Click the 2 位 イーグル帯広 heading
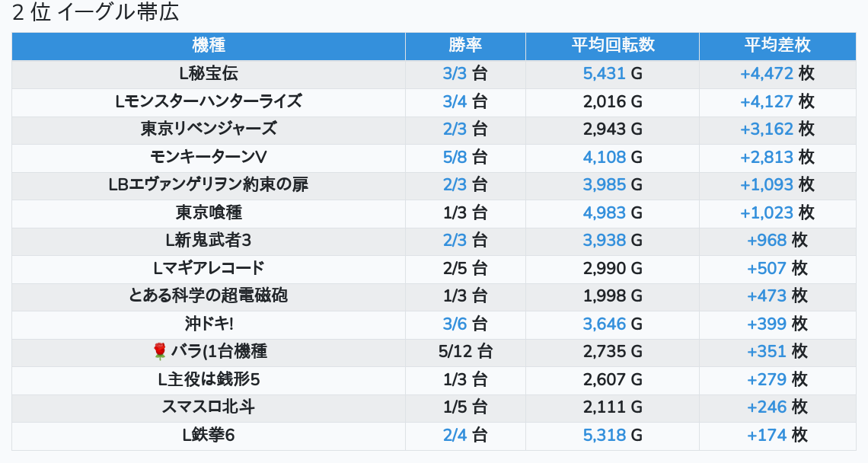868x463 pixels. (95, 13)
